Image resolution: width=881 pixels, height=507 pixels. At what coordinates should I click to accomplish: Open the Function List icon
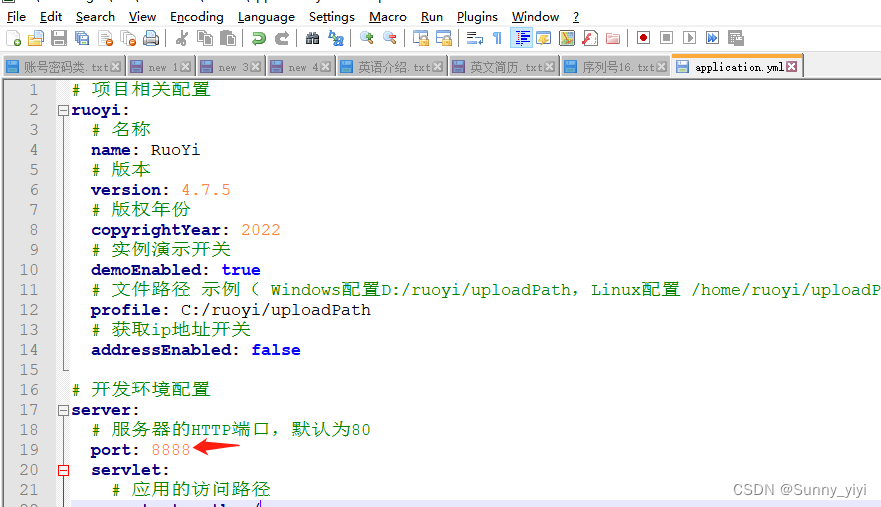pos(590,38)
